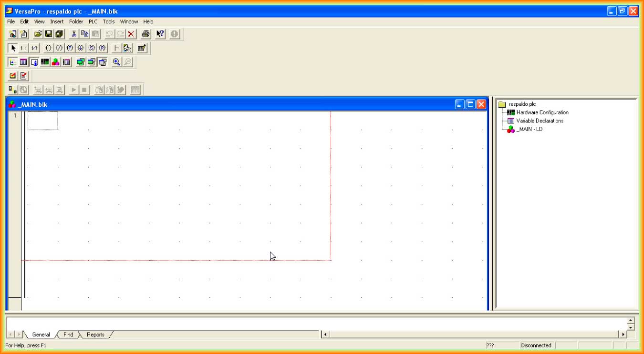Switch to the Reports output tab
The width and height of the screenshot is (644, 354).
pos(95,334)
